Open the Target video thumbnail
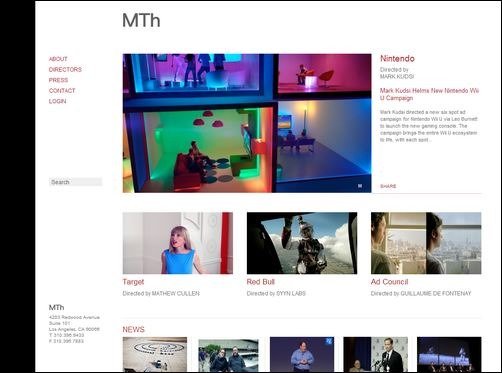 pyautogui.click(x=178, y=243)
